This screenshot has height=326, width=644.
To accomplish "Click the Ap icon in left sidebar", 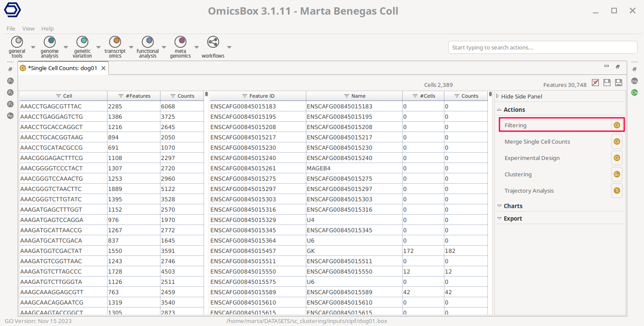I will pyautogui.click(x=10, y=116).
